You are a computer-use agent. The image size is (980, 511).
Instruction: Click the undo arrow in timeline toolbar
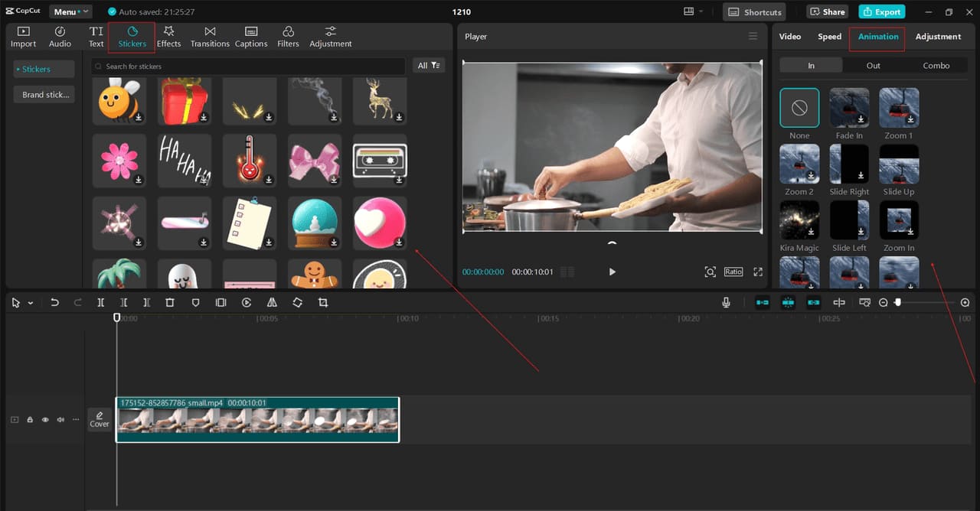[x=54, y=303]
